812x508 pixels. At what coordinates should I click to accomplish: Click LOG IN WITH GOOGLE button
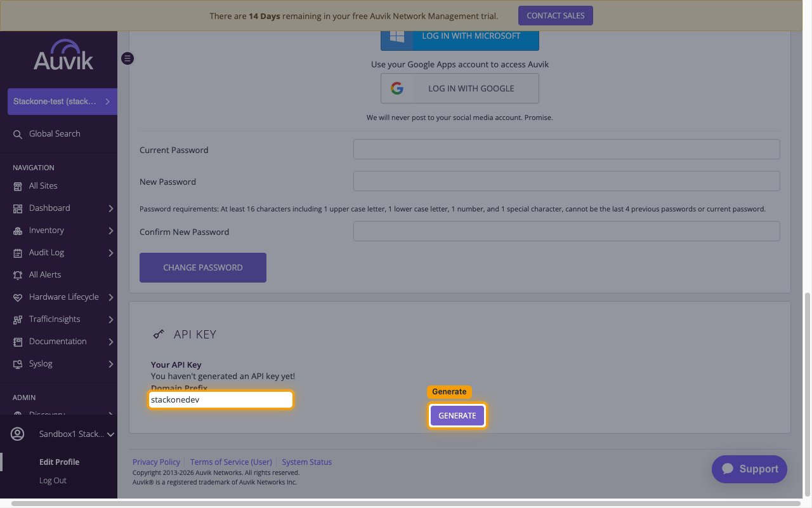pyautogui.click(x=460, y=88)
